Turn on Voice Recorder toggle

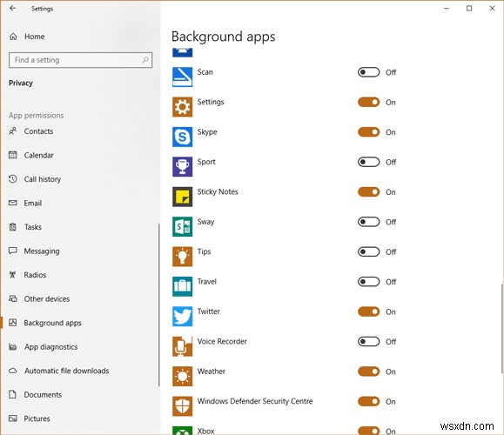point(369,342)
